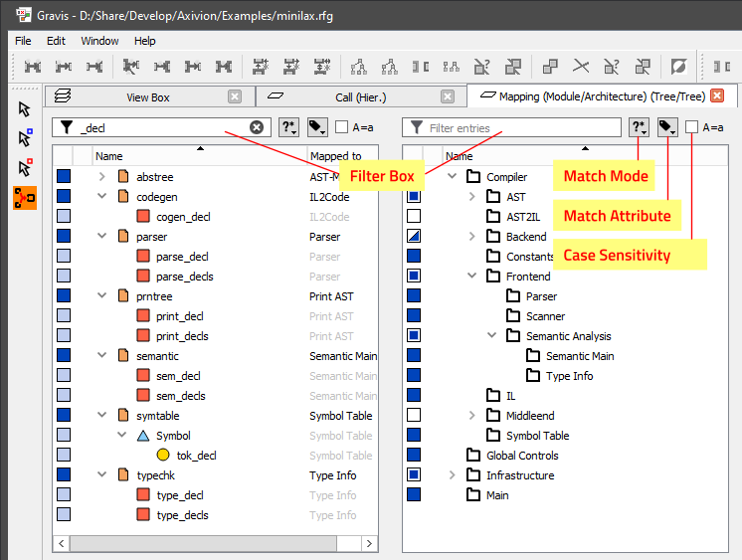Sort by the Mapped to column header

[x=342, y=156]
